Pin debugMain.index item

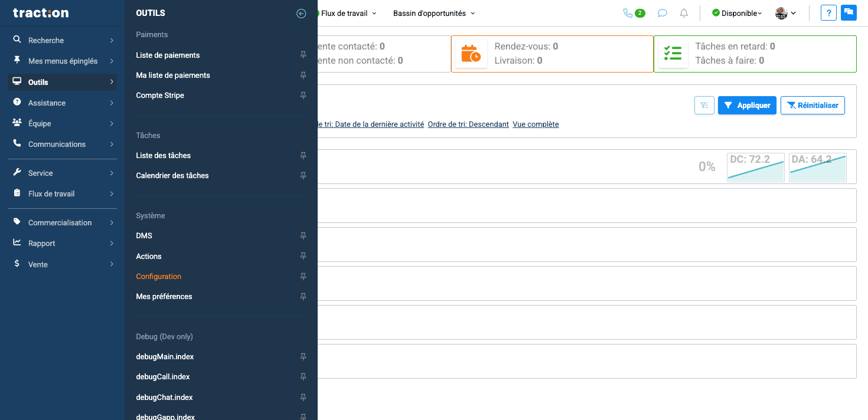[303, 356]
